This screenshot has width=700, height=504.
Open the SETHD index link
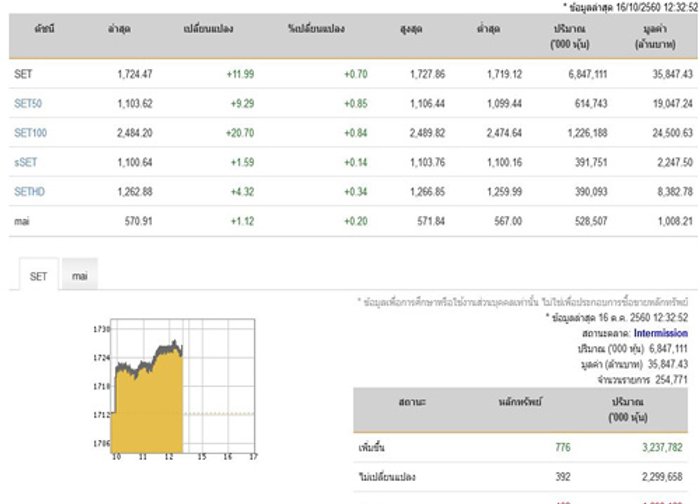point(29,192)
